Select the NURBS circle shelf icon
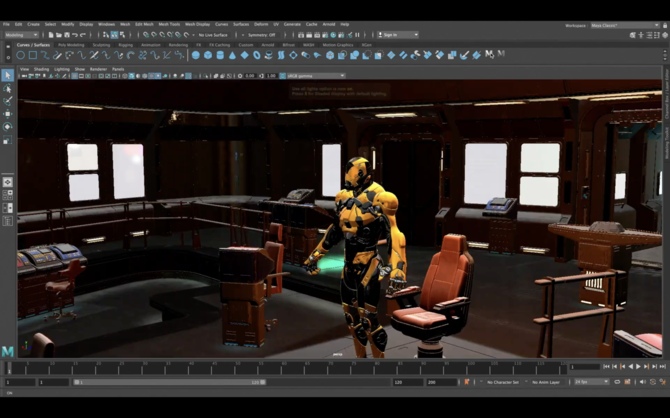The height and width of the screenshot is (418, 670). (21, 55)
